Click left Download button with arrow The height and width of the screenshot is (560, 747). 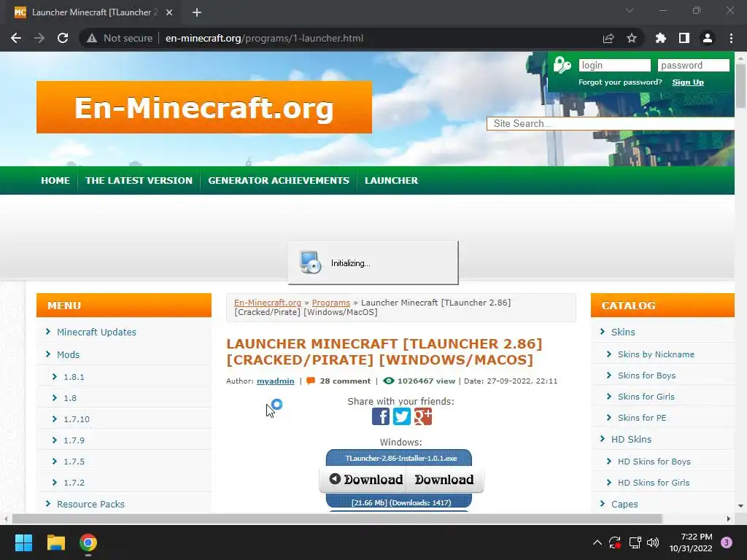(x=366, y=480)
